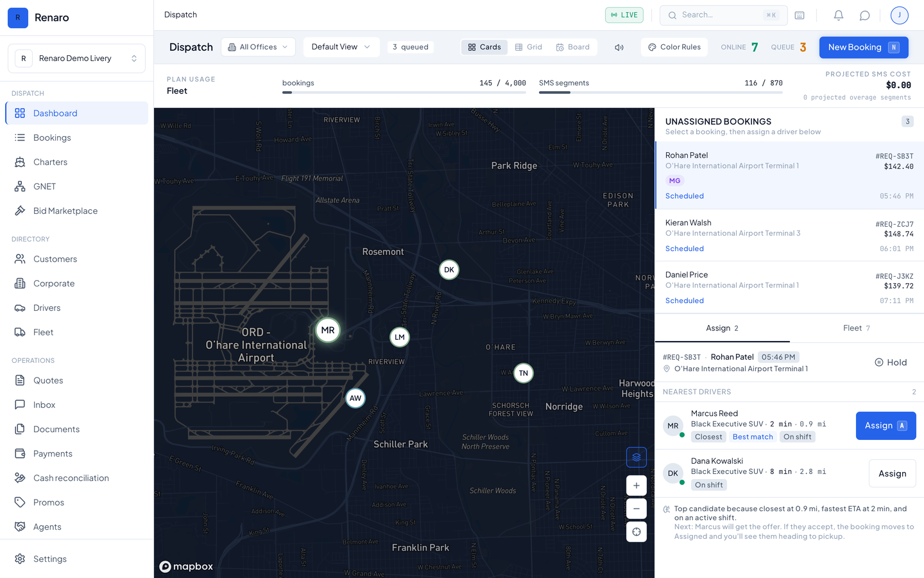924x578 pixels.
Task: Switch to the Assign tab
Action: point(722,328)
